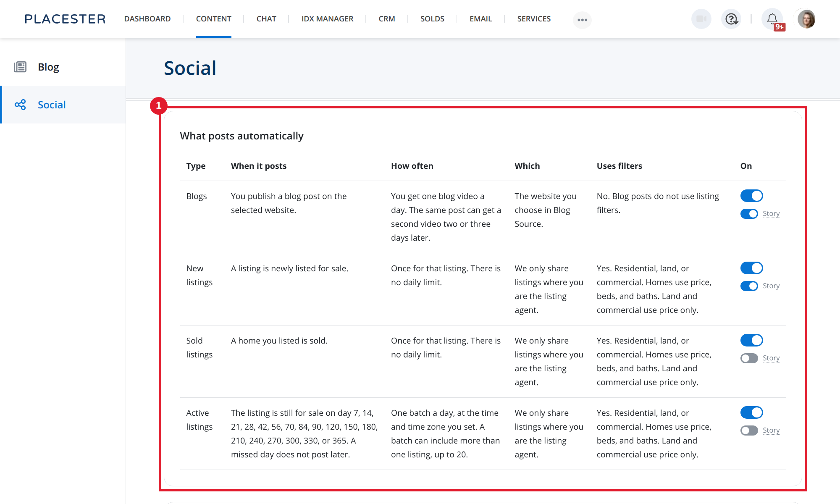Open the user profile avatar

pos(806,19)
